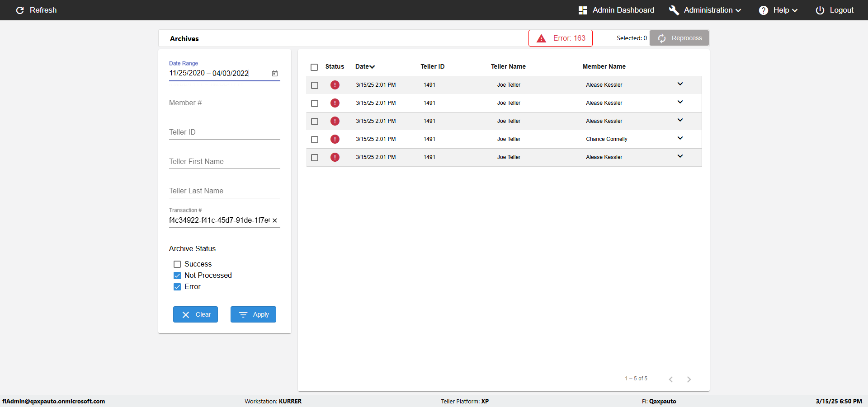Go to the previous page of results
Image resolution: width=868 pixels, height=407 pixels.
[671, 379]
